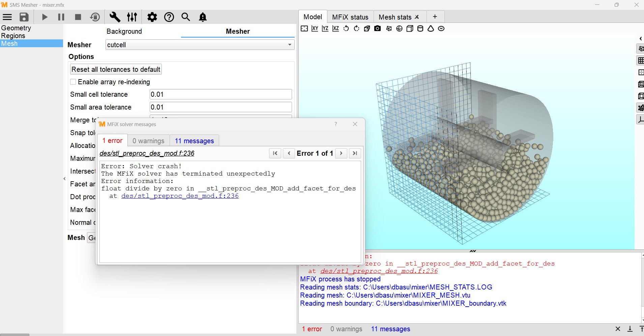644x336 pixels.
Task: Set view to XZ plane
Action: pos(335,29)
